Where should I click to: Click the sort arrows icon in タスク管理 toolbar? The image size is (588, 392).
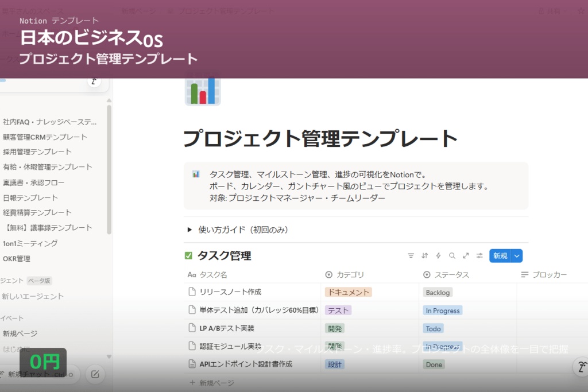click(424, 255)
